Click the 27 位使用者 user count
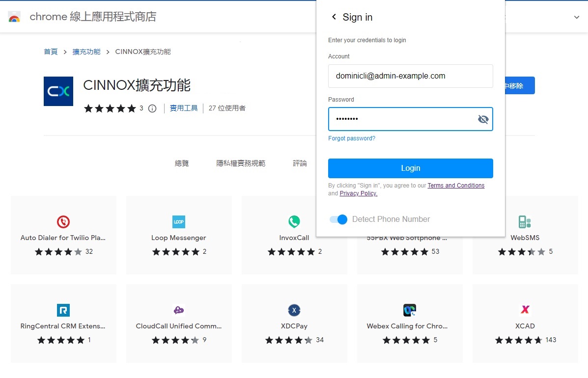Image resolution: width=588 pixels, height=378 pixels. coord(227,108)
